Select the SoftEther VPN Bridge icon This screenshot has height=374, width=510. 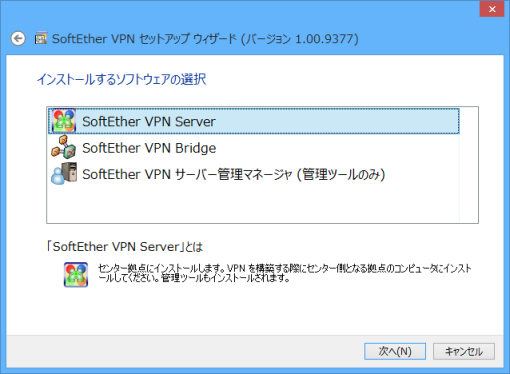pyautogui.click(x=64, y=147)
